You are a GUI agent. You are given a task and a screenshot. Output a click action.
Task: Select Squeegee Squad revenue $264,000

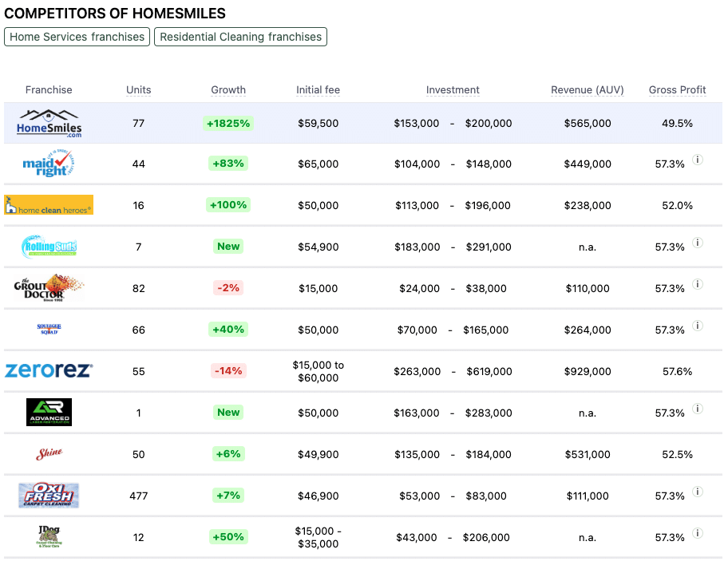pyautogui.click(x=588, y=330)
